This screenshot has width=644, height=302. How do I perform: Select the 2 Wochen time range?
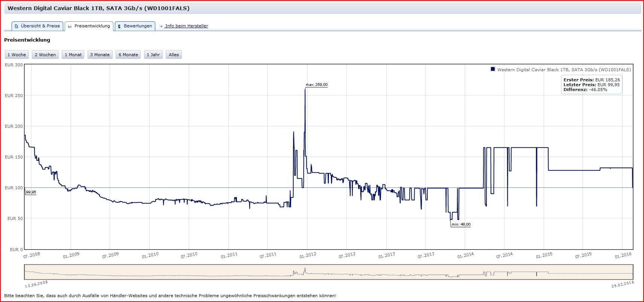pyautogui.click(x=45, y=55)
